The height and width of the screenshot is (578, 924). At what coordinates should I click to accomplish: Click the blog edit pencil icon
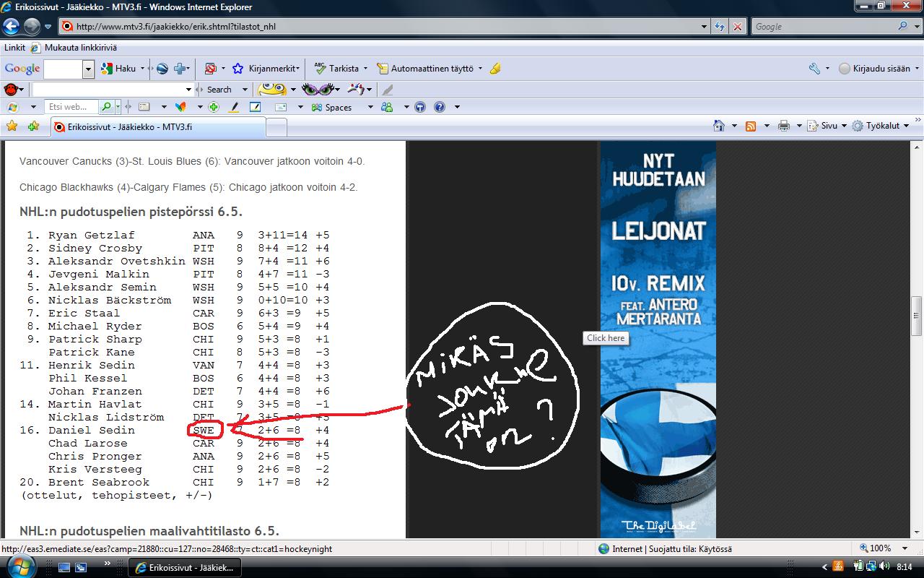click(x=255, y=107)
